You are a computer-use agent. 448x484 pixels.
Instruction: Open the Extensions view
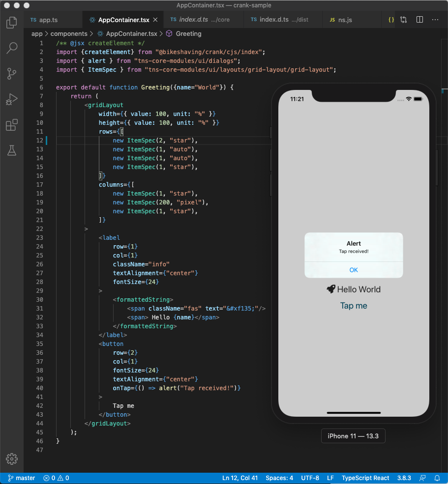pos(12,125)
